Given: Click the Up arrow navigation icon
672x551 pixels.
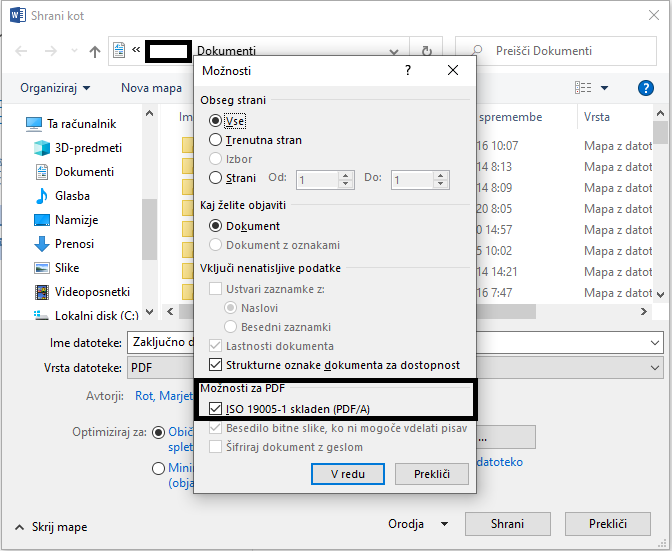Looking at the screenshot, I should 95,51.
